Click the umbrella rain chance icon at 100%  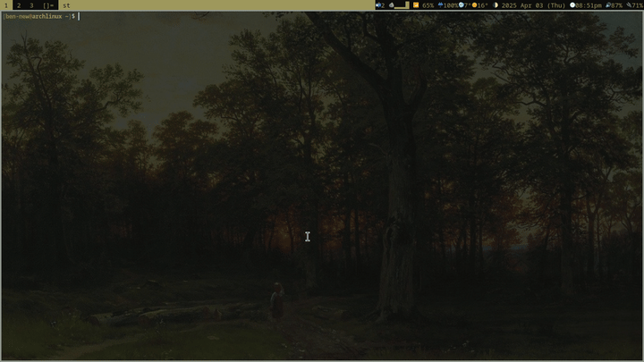pos(441,5)
